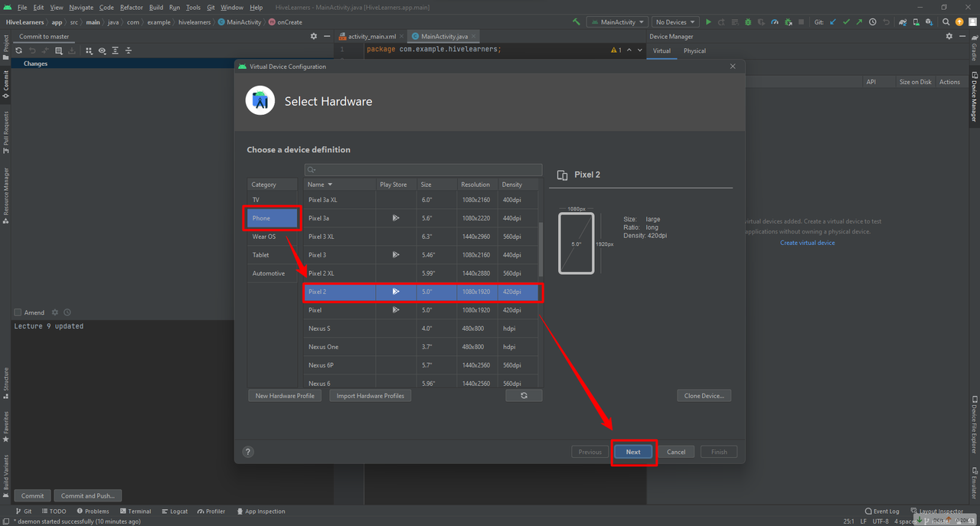The image size is (980, 526).
Task: Open the MainActivity run configuration dropdown
Action: tap(617, 22)
